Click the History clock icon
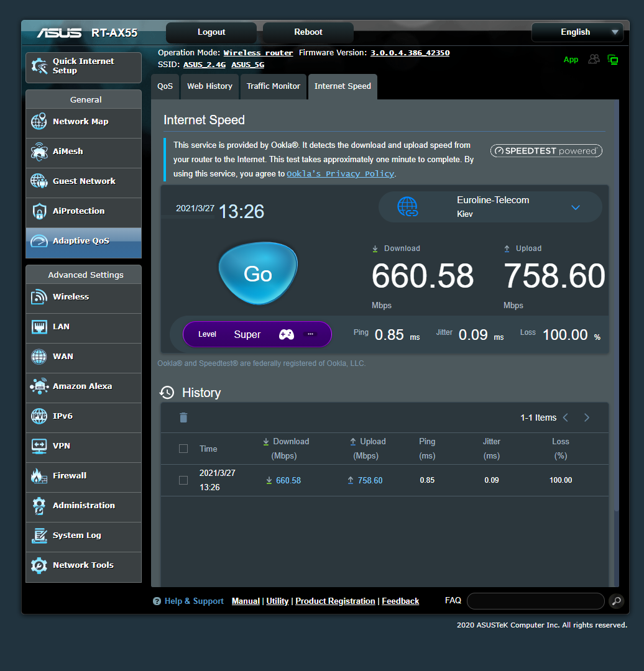Screen dimensions: 644x671 (x=167, y=393)
